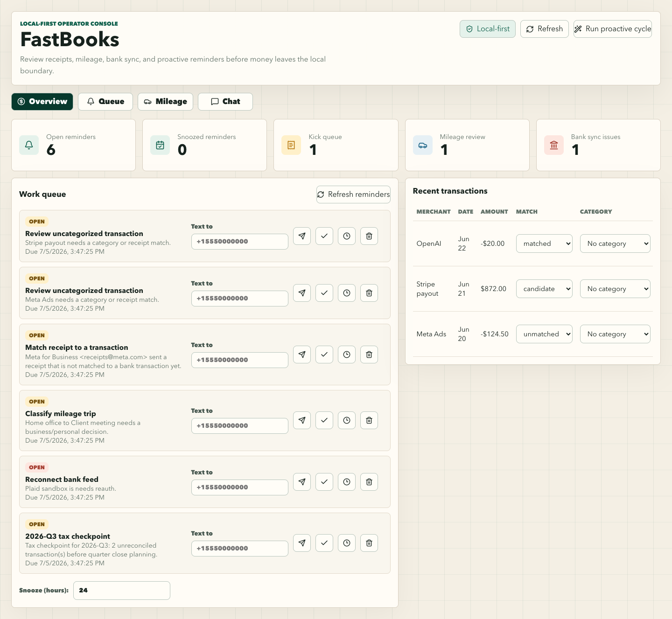
Task: Delete the Stripe payout reminder
Action: (369, 236)
